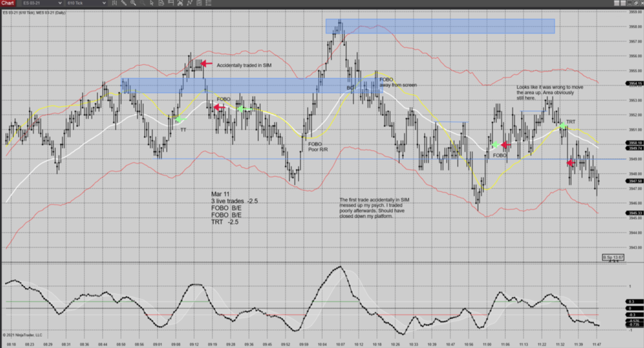644x348 pixels.
Task: Open the indicators line-graph icon
Action: pyautogui.click(x=189, y=3)
